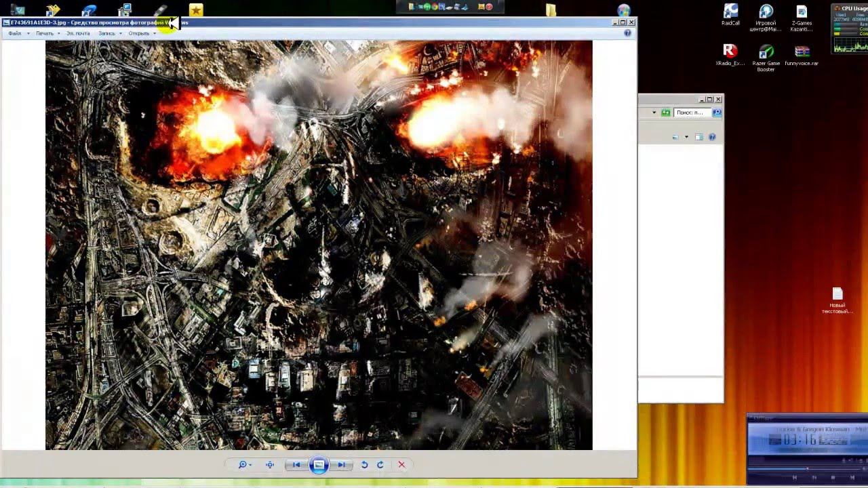This screenshot has width=868, height=488.
Task: Click the Explorer window search field
Action: [x=692, y=113]
